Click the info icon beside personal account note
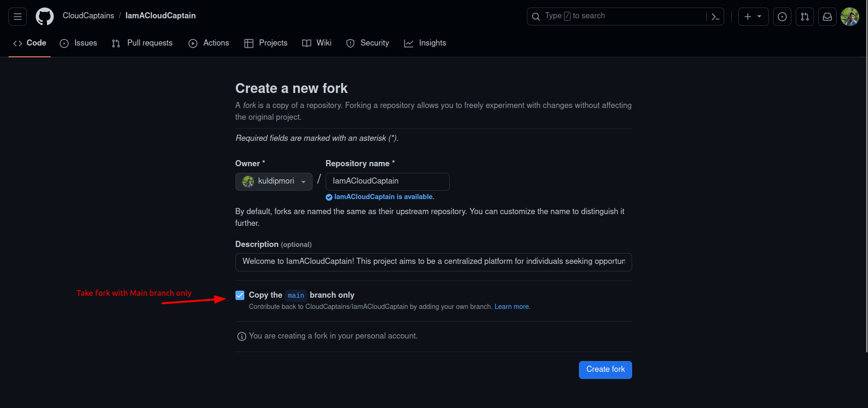Screen dimensions: 868x408 (242, 336)
